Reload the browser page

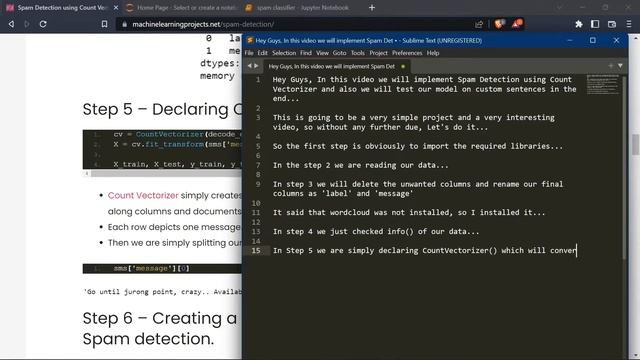point(43,24)
